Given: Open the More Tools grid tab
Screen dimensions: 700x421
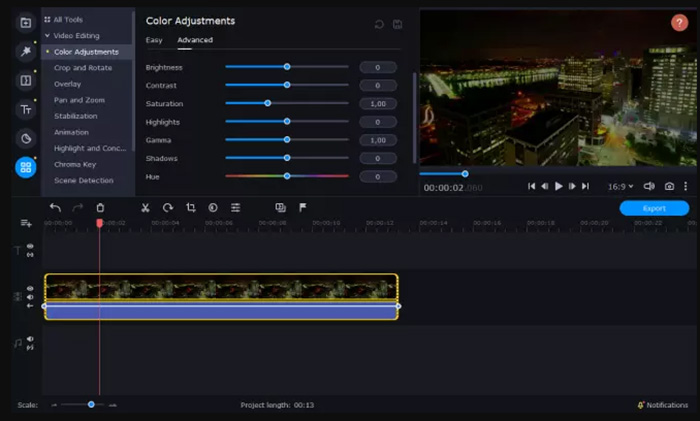Looking at the screenshot, I should (25, 167).
